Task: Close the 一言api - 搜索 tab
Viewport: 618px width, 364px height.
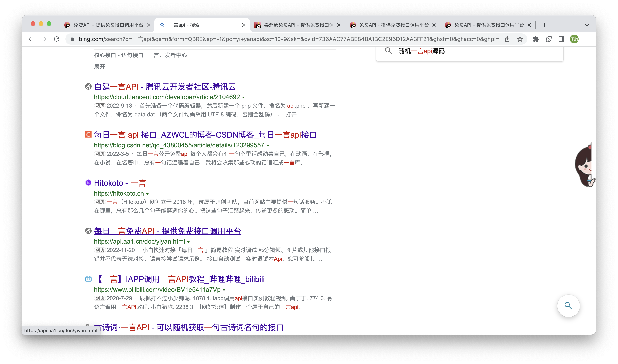Action: pos(243,25)
